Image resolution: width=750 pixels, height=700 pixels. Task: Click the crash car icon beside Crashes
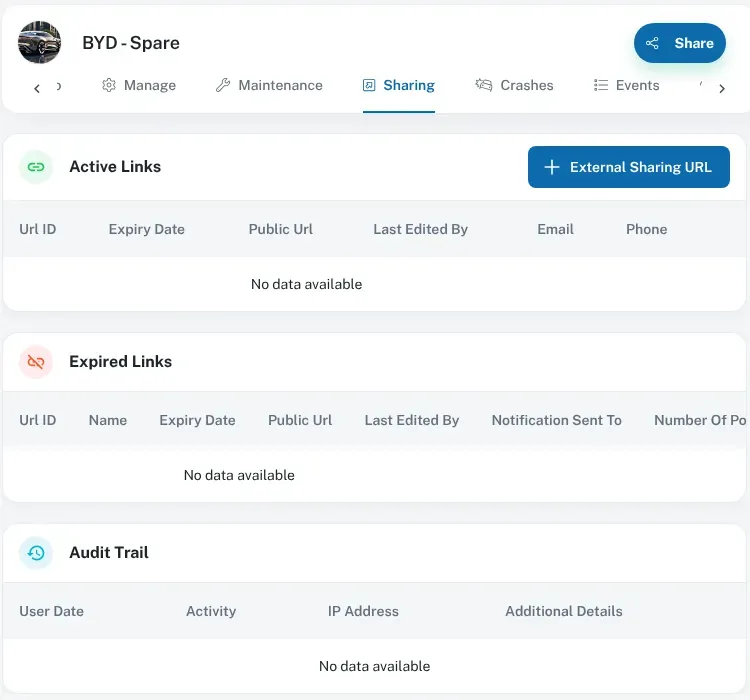[484, 85]
